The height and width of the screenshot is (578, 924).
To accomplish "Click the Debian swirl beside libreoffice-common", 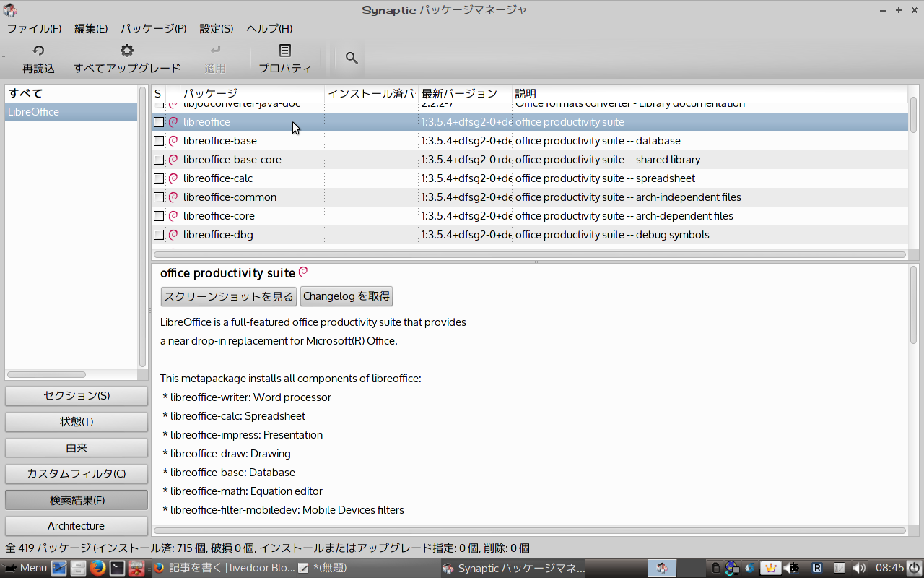I will 173,197.
